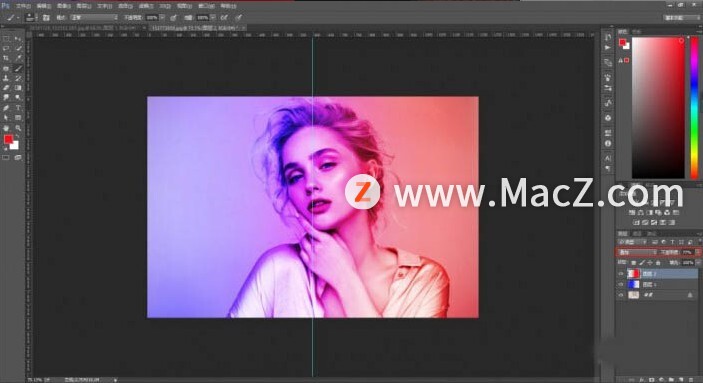Screen dimensions: 703x383
Task: Select the Zoom tool
Action: [x=18, y=127]
